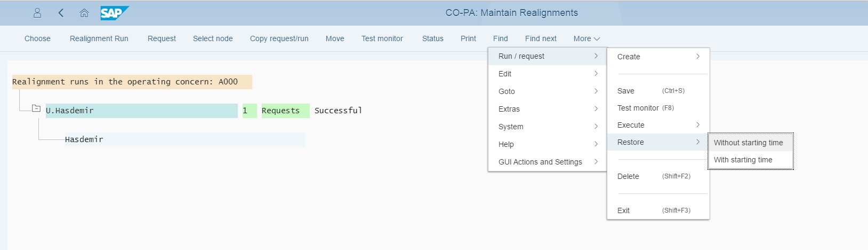Click the user profile icon
Image resolution: width=868 pixels, height=250 pixels.
[x=37, y=13]
